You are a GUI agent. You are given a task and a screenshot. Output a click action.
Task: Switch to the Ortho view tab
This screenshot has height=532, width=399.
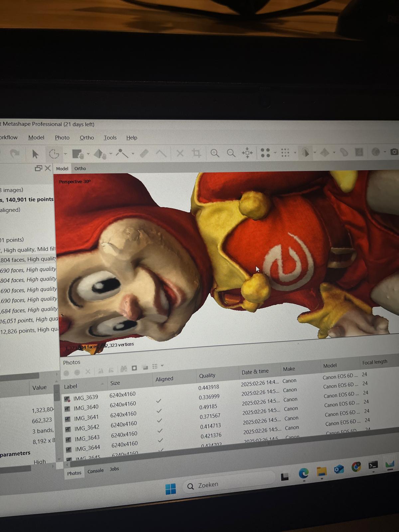80,169
